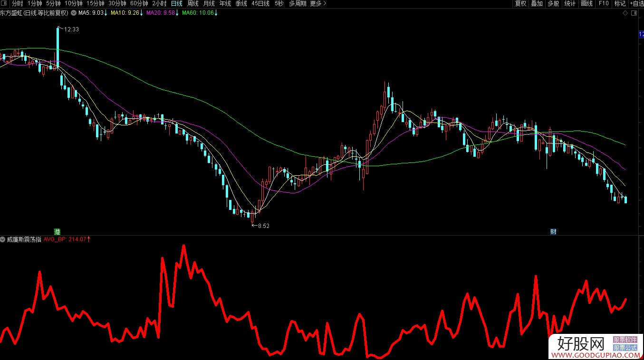Click the 8.52 low price label
Image resolution: width=644 pixels, height=360 pixels.
tap(263, 226)
